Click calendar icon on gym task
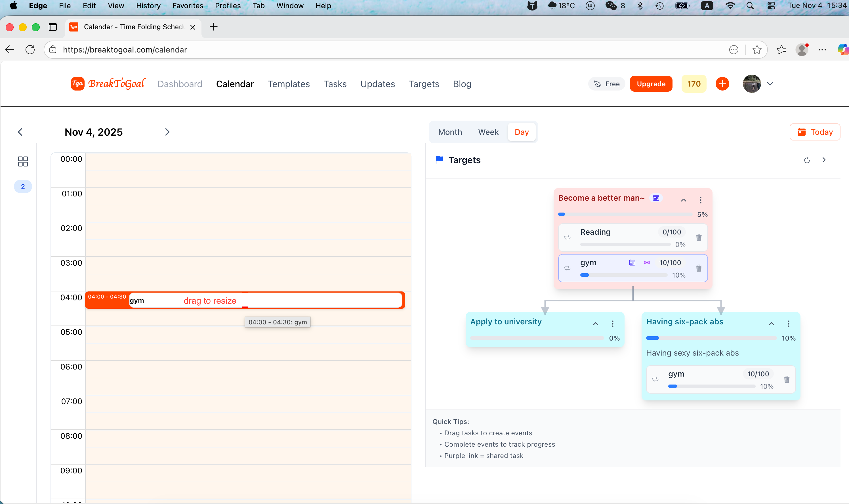The image size is (849, 504). coord(632,262)
